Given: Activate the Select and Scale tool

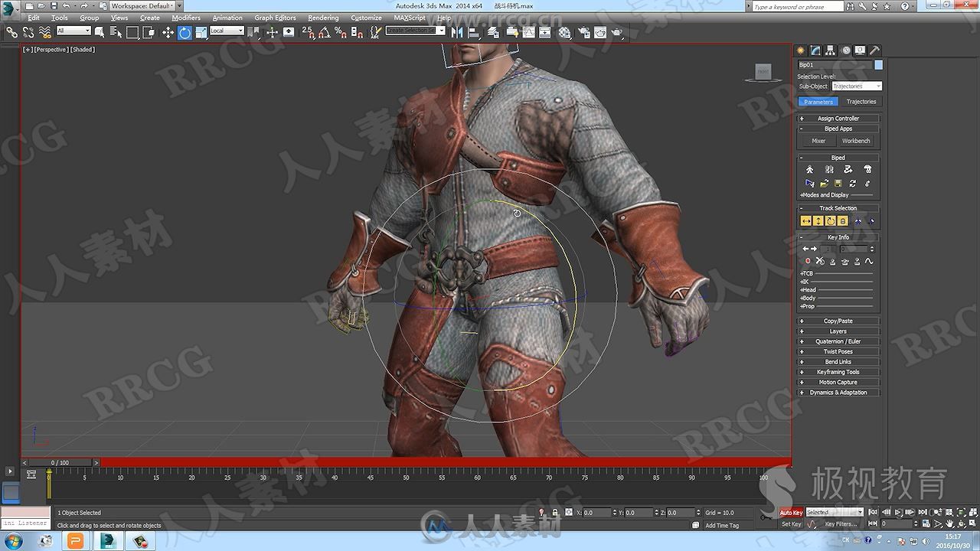Looking at the screenshot, I should [x=201, y=32].
